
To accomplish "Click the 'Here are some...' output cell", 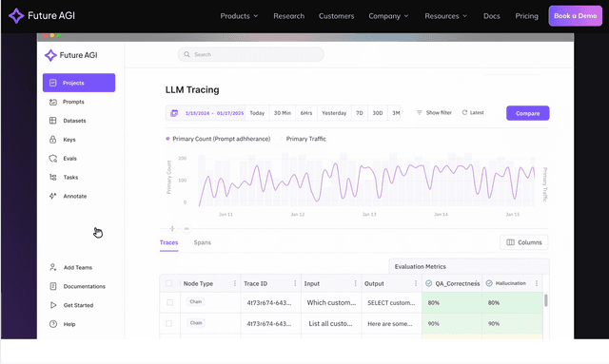I will click(x=391, y=324).
